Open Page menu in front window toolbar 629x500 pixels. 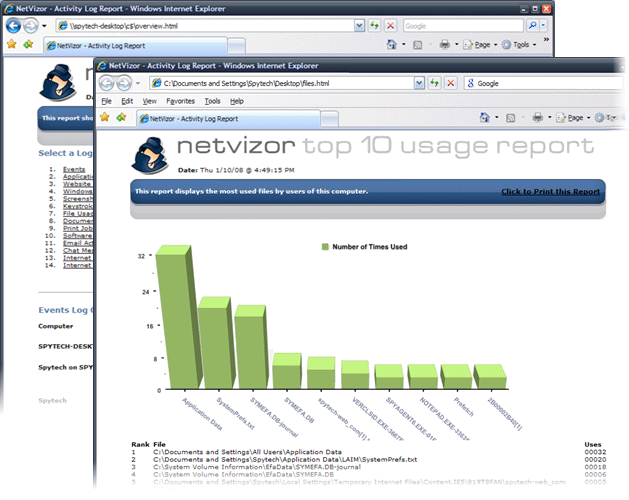pyautogui.click(x=573, y=118)
